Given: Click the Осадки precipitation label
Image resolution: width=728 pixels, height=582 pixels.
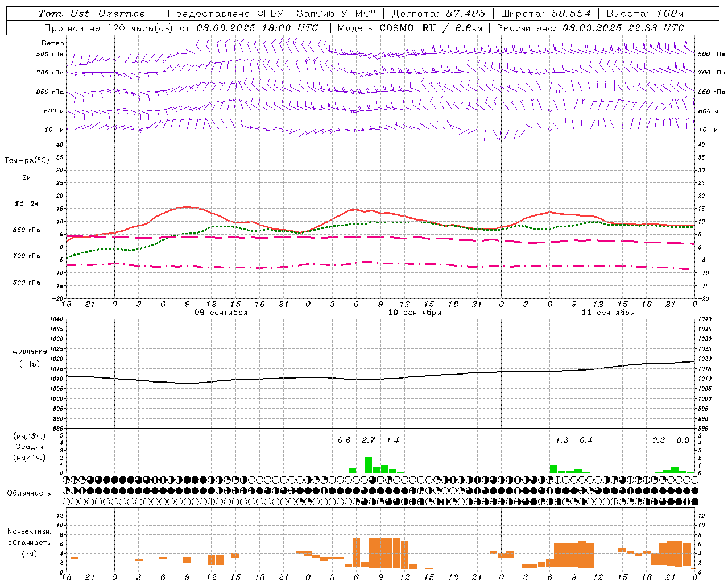Looking at the screenshot, I should tap(30, 447).
